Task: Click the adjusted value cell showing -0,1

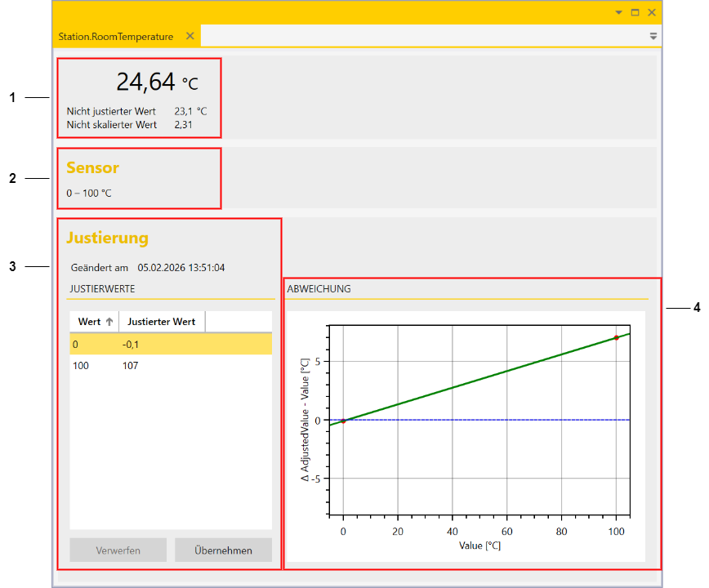Action: click(131, 345)
